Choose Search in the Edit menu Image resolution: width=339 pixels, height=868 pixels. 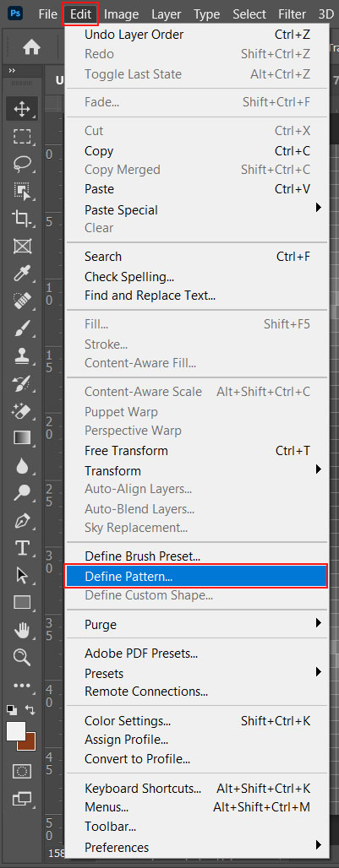coord(197,257)
